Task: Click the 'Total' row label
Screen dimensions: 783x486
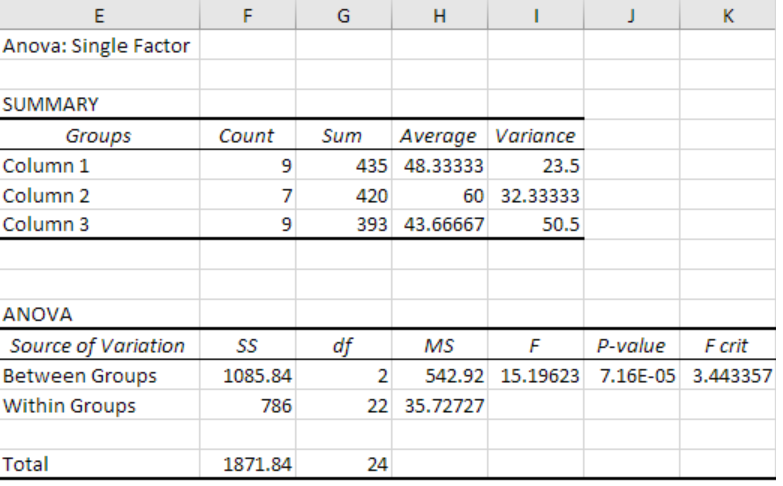Action: click(x=99, y=464)
